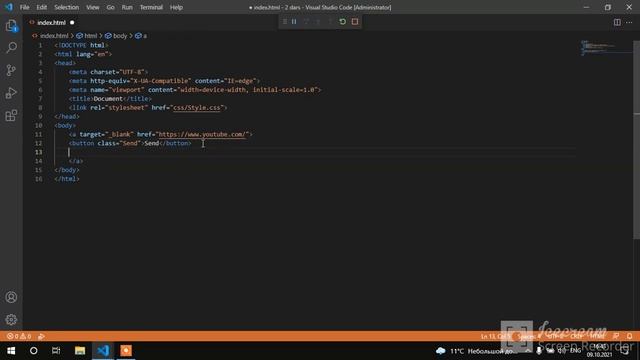Open Task View on taskbar
640x360 pixels.
coord(56,351)
